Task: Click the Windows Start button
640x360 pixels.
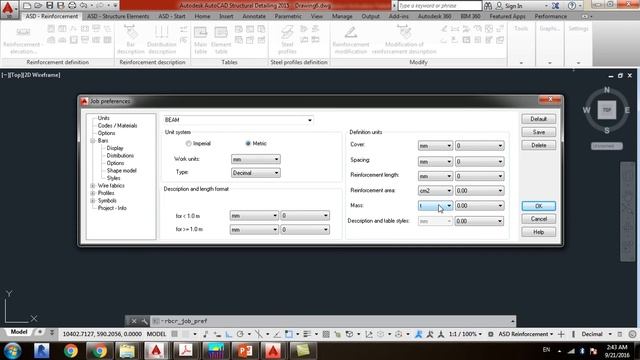Action: click(12, 351)
